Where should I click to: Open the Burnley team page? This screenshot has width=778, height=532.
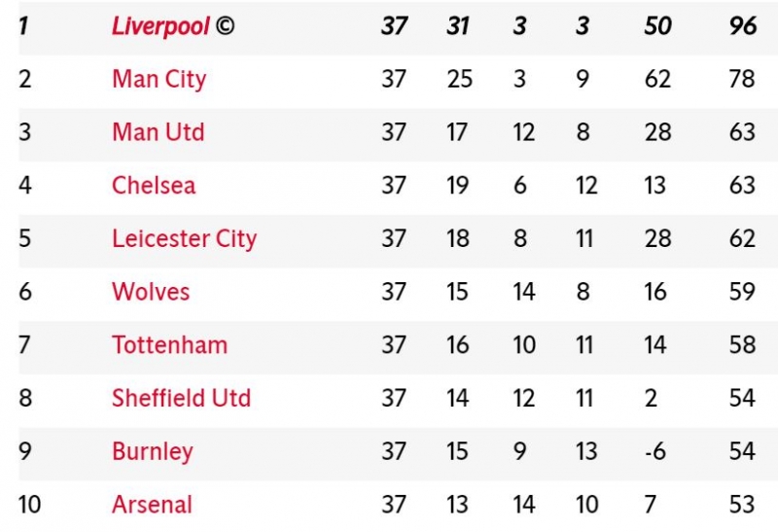point(152,451)
